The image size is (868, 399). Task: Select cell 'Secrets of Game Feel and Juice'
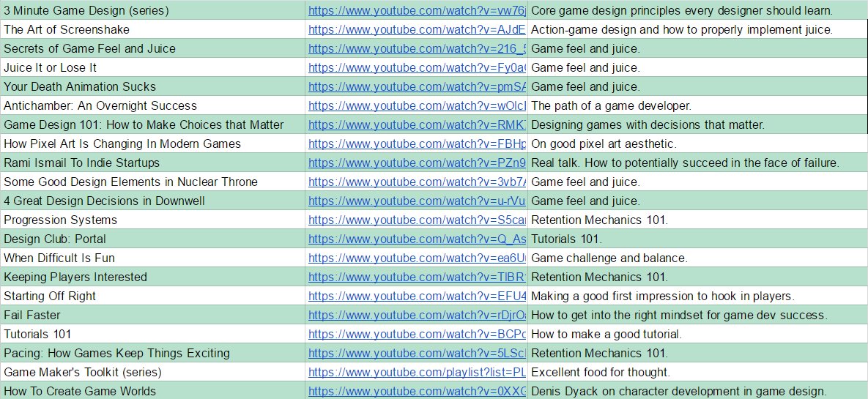[x=152, y=49]
